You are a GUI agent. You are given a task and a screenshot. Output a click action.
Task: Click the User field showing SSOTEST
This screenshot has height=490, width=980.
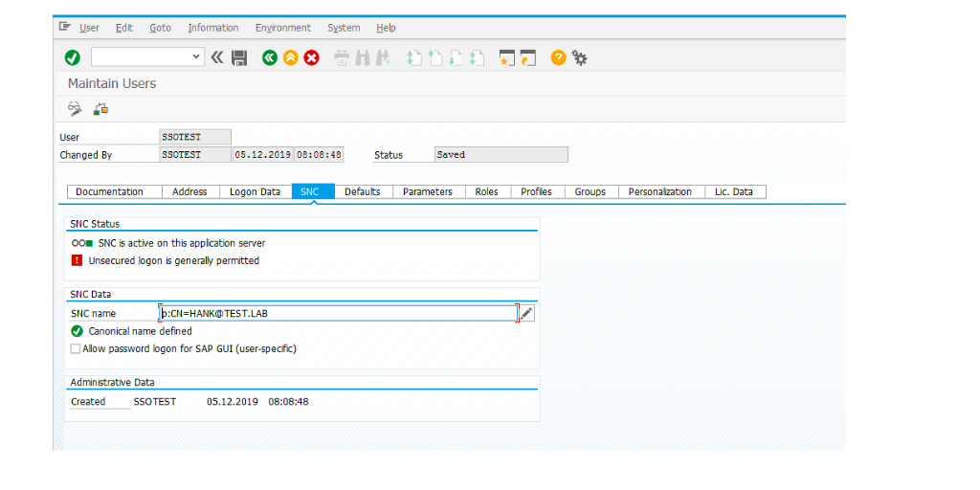(195, 137)
